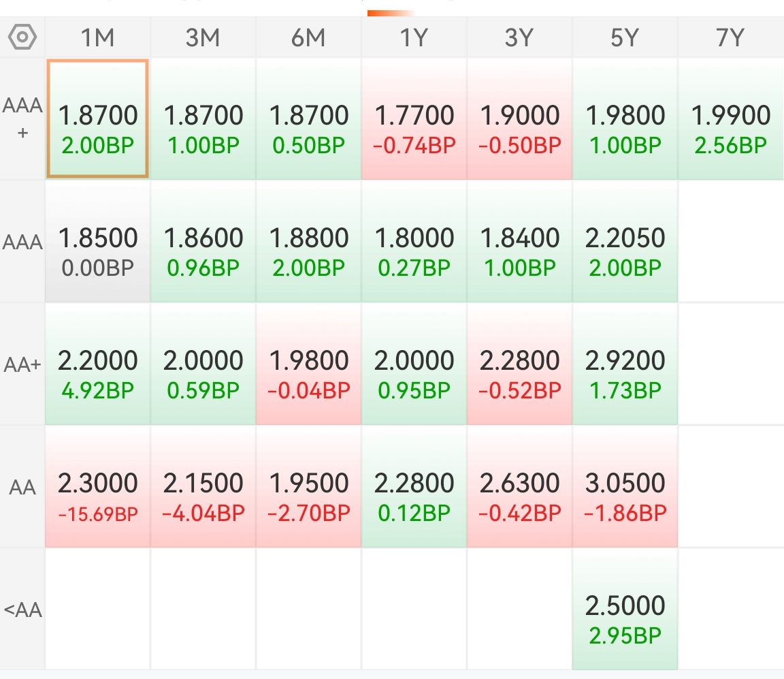Click AA+ 1M cell showing 4.92BP

pos(97,364)
